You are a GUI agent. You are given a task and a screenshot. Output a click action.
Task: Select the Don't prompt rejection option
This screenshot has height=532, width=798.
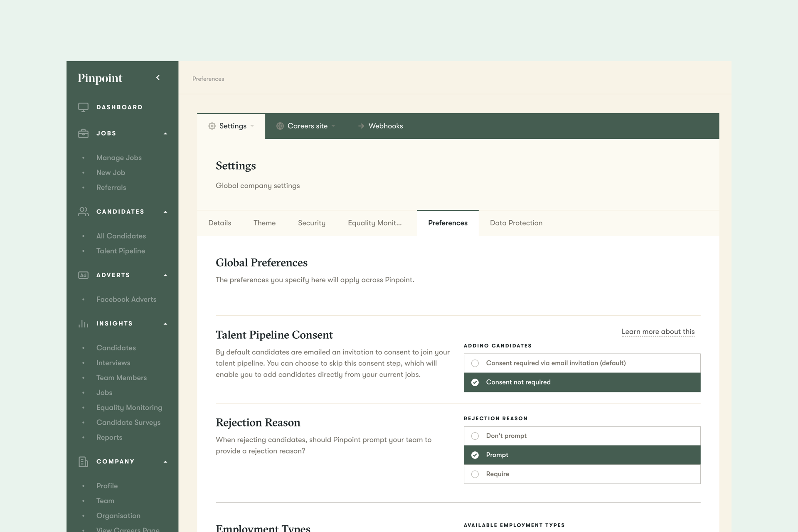pyautogui.click(x=475, y=436)
